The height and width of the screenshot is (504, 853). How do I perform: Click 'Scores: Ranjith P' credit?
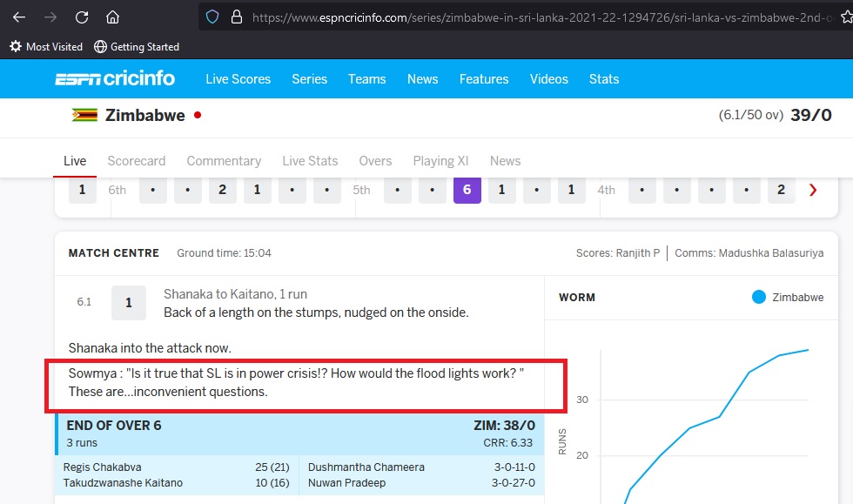[617, 253]
